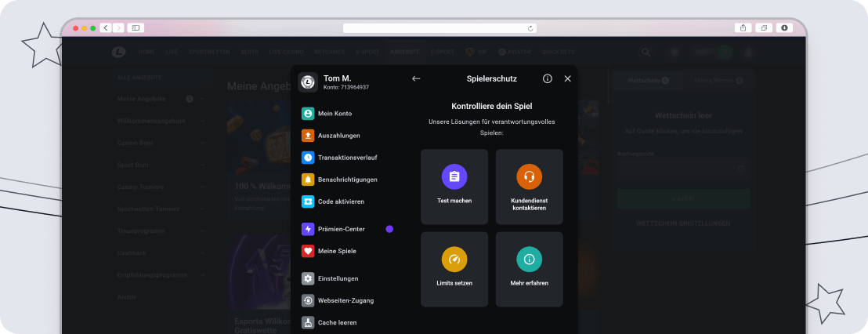868x334 pixels.
Task: Open Transaktionsverlauf clock icon entry
Action: (x=339, y=158)
